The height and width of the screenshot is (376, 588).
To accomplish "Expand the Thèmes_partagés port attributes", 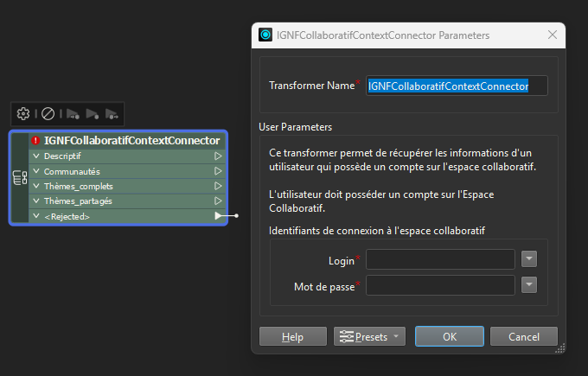I will (36, 201).
